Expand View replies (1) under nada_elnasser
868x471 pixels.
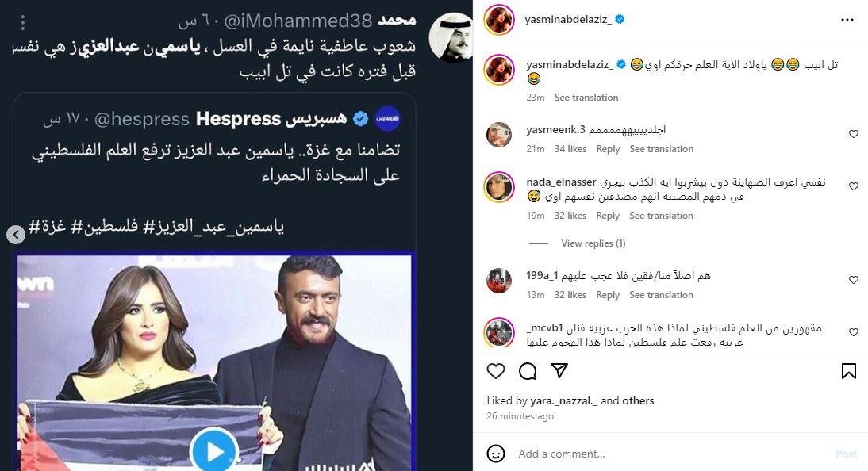[593, 243]
